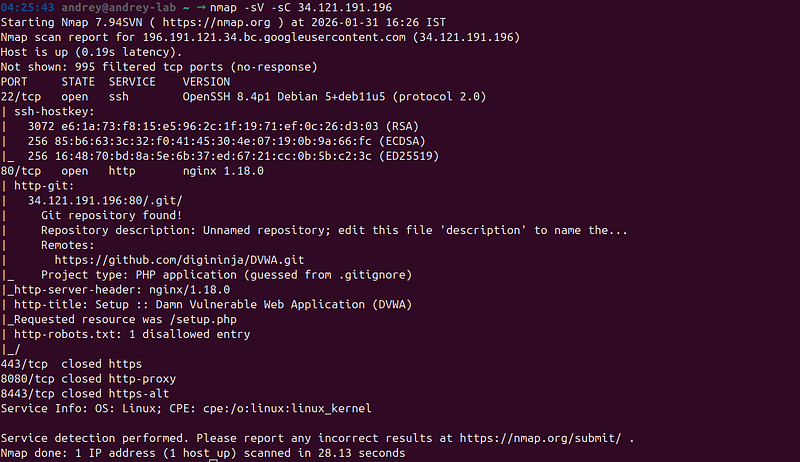Open the github.com/digininja/DVWA.git URL

179,260
